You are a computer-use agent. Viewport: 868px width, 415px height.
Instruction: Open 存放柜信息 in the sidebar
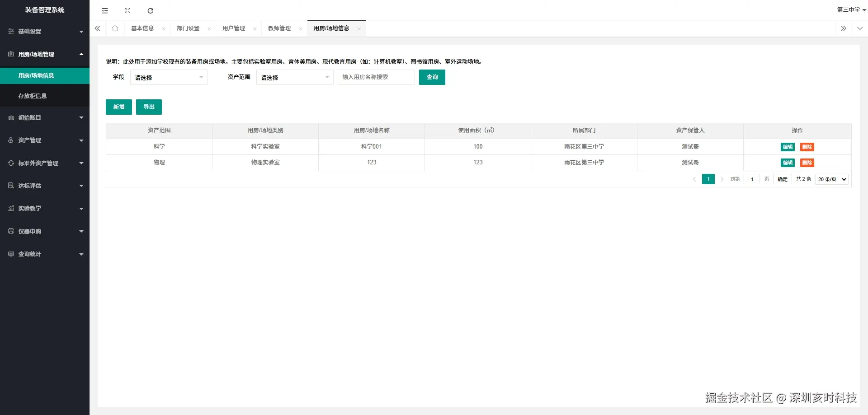point(45,96)
